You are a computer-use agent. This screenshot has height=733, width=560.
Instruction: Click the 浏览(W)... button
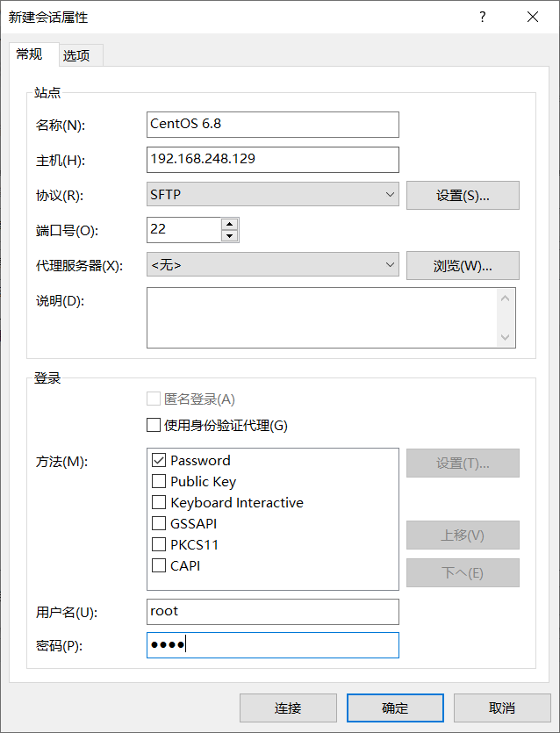pyautogui.click(x=463, y=265)
